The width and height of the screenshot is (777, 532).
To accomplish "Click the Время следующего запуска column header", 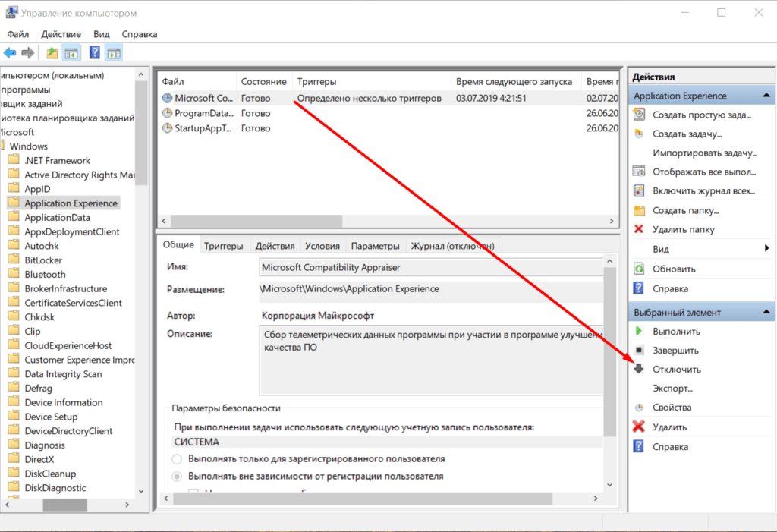I will tap(514, 81).
